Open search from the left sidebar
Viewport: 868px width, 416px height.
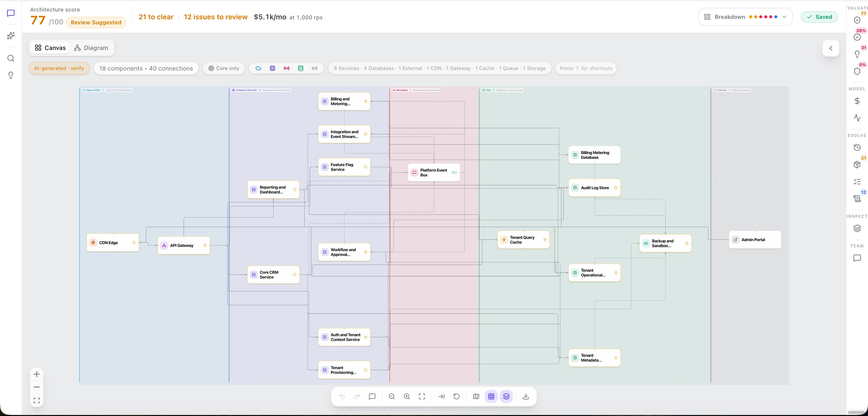[x=11, y=58]
